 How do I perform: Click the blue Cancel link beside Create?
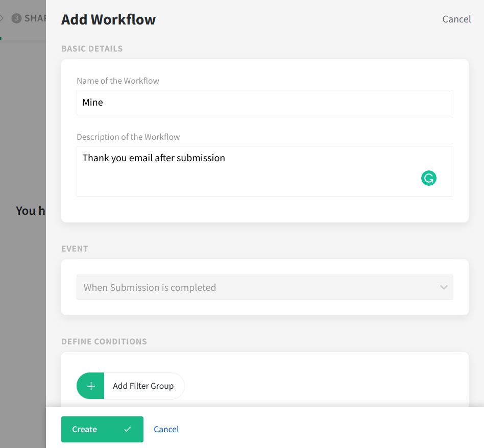166,429
